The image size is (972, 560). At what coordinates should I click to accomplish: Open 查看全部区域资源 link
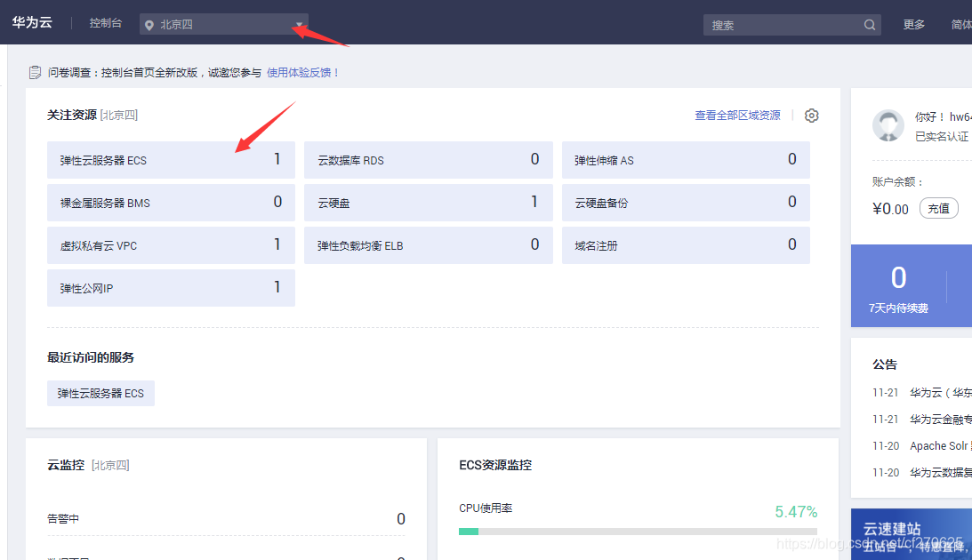click(738, 116)
